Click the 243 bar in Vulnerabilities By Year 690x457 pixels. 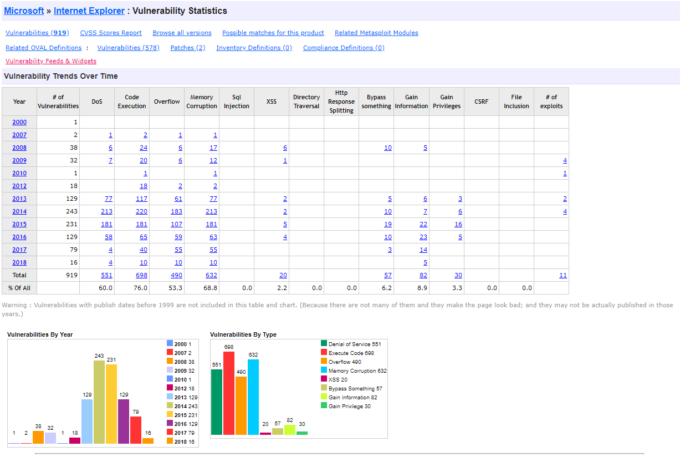point(99,402)
